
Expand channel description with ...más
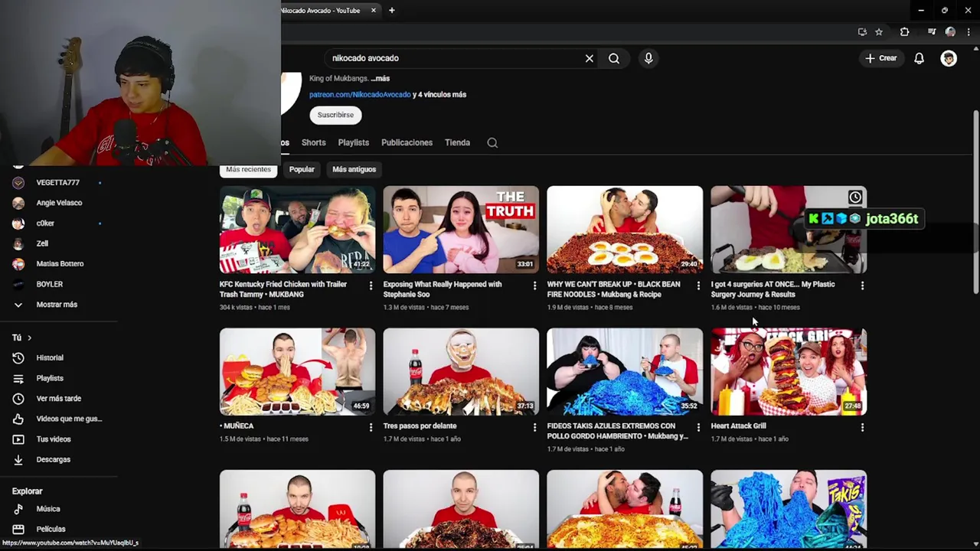pos(381,78)
